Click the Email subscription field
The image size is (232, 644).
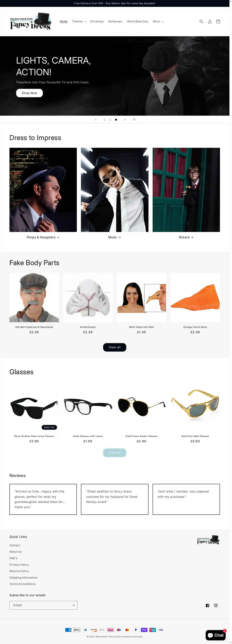[x=40, y=605]
